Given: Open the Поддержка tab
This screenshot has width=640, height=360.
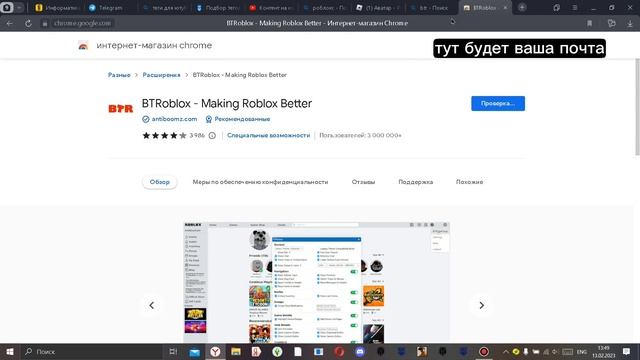Looking at the screenshot, I should tap(416, 182).
